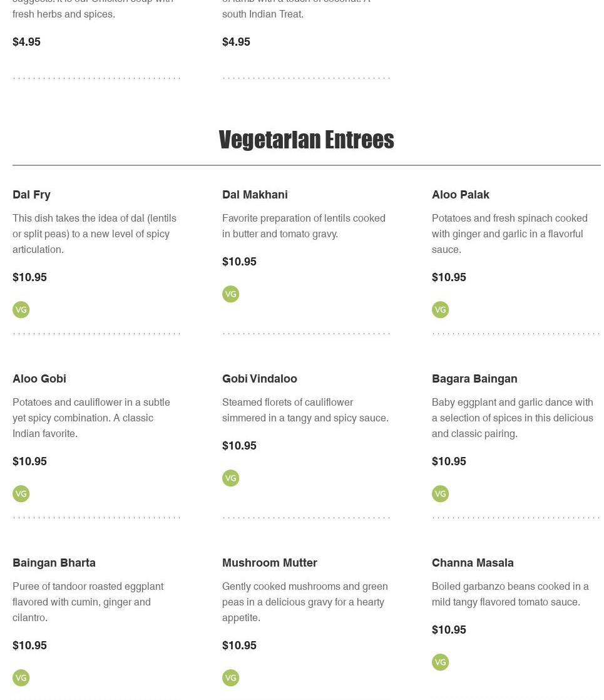Click the VG icon under Dal Fry
Viewport: 604px width, 700px height.
click(x=21, y=310)
